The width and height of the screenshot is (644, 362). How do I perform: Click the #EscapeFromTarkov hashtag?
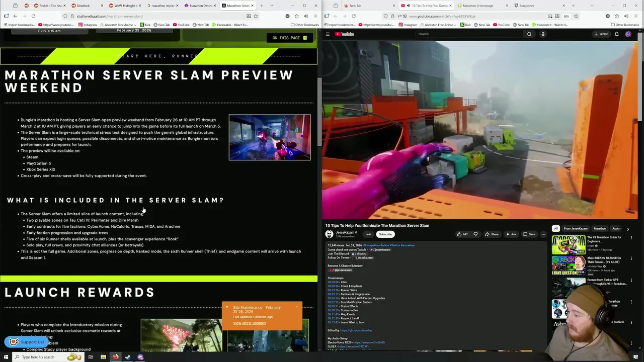coord(376,245)
